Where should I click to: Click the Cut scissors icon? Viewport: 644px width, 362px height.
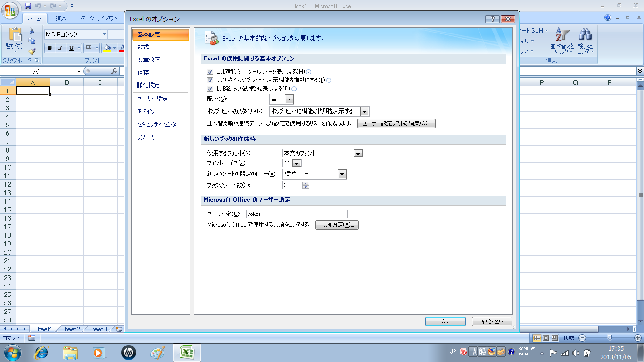(x=32, y=31)
